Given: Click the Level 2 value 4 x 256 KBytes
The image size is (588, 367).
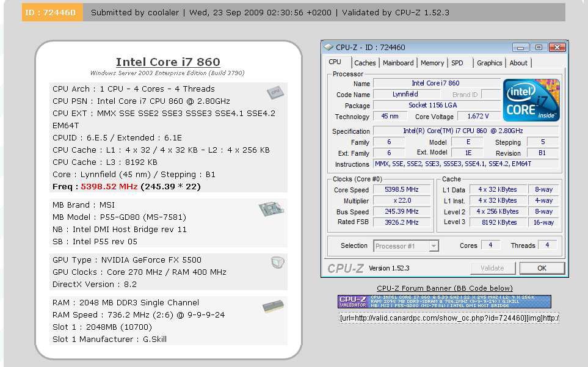Looking at the screenshot, I should click(x=497, y=211).
